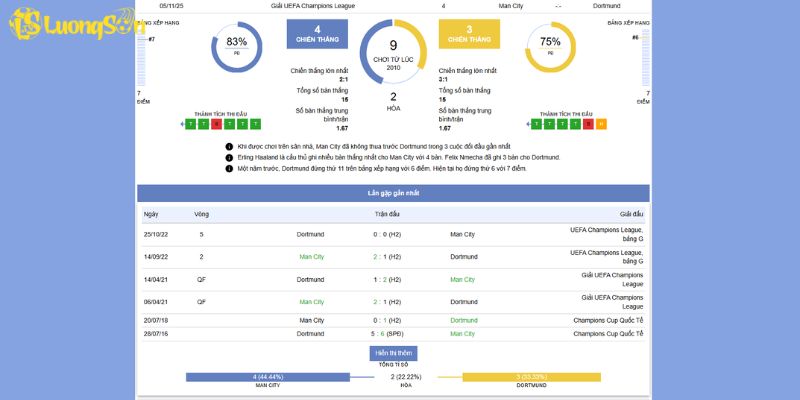
Task: Open green Man City link in 14/09/22 row
Action: 311,256
